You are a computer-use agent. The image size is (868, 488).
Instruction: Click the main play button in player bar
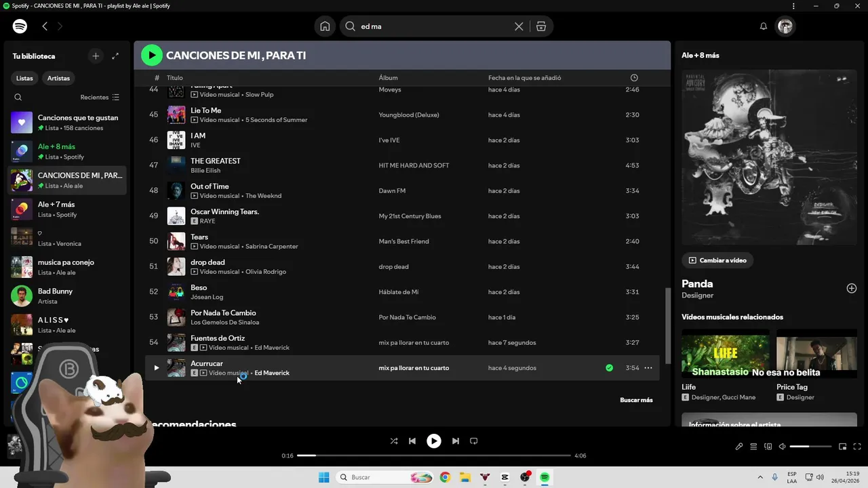[434, 441]
